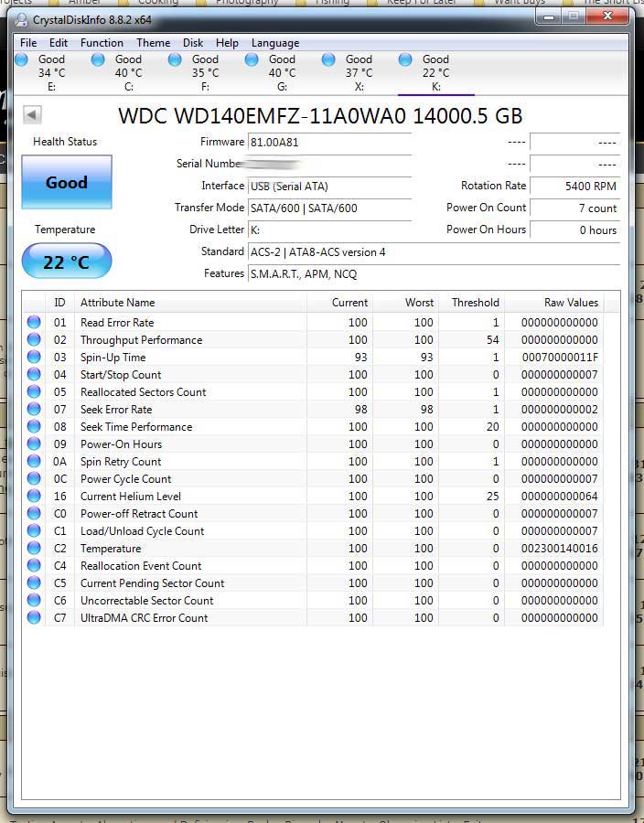Select disk C: status orb
Viewport: 644px width, 823px height.
click(x=98, y=59)
